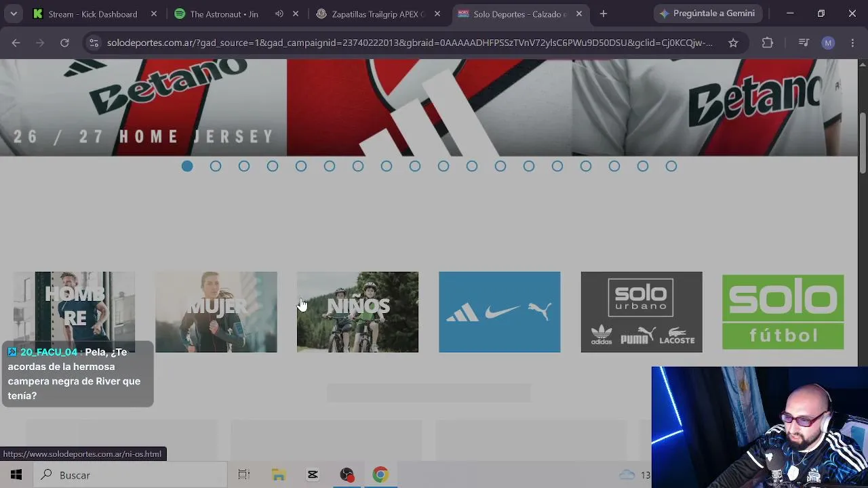Viewport: 868px width, 488px height.
Task: Reload the Solo Deportes page
Action: pos(64,43)
